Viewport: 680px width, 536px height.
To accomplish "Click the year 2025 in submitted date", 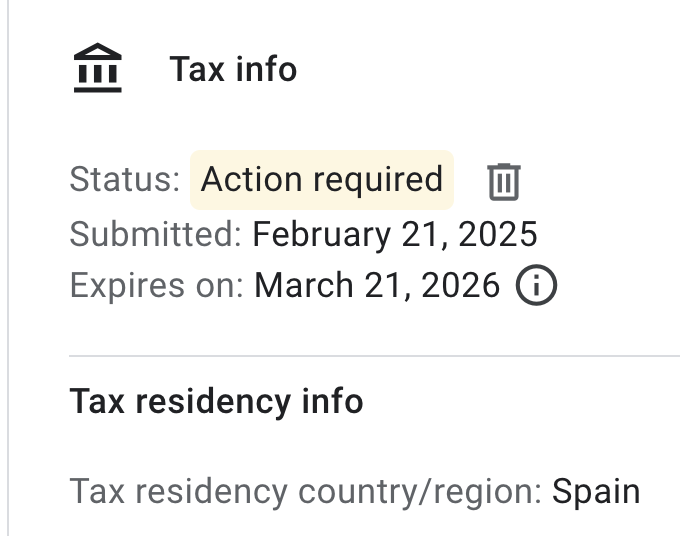I will coord(498,234).
